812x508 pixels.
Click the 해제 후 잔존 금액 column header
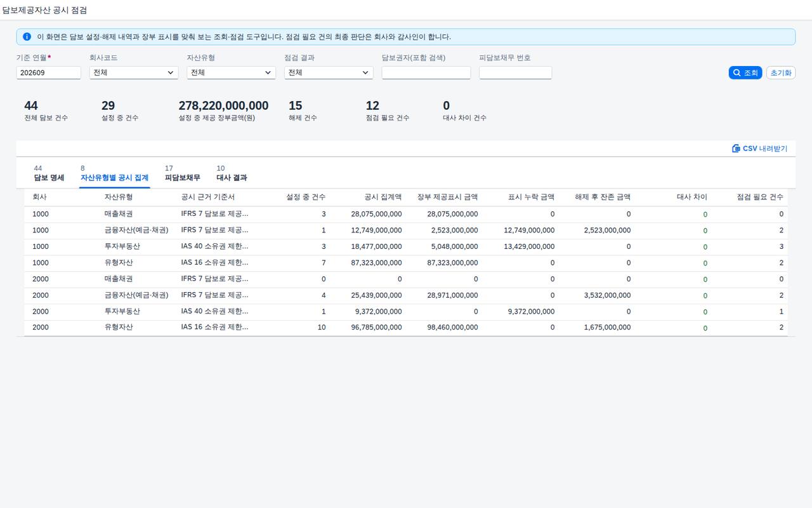tap(603, 197)
